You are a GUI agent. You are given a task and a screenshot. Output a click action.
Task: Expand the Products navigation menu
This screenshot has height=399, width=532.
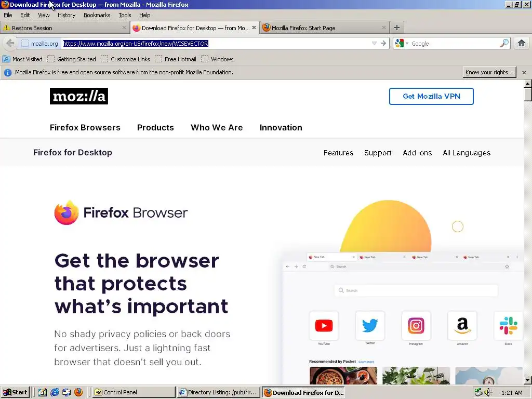155,128
